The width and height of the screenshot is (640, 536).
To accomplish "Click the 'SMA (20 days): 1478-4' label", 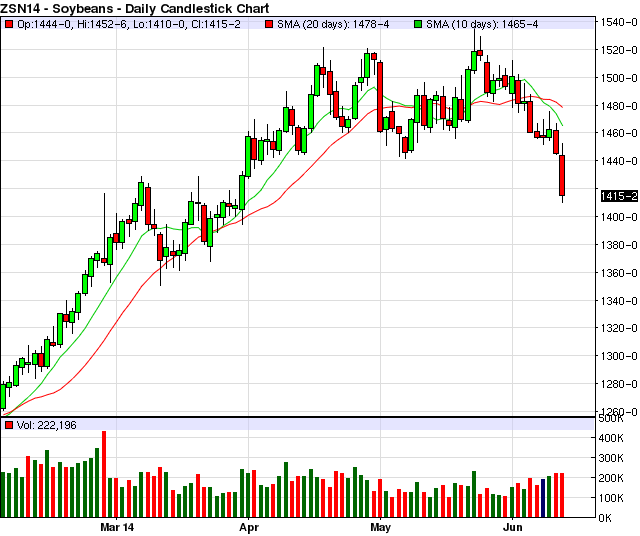I will click(x=333, y=24).
